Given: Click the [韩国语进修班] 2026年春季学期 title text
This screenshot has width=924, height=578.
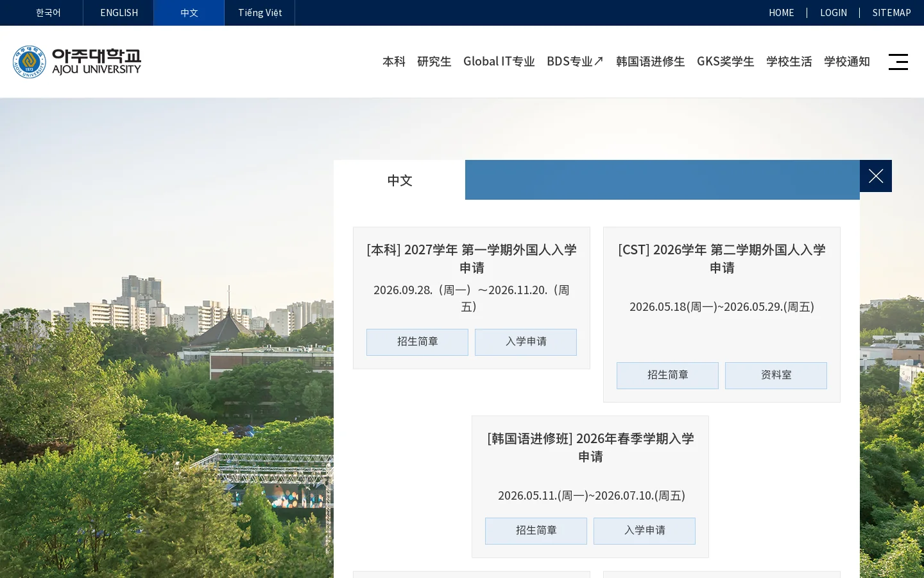Looking at the screenshot, I should (590, 447).
